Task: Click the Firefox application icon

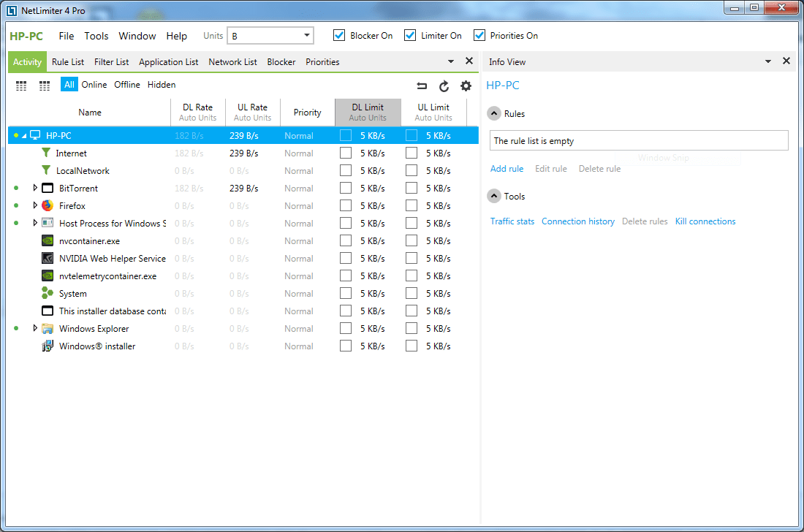Action: click(48, 205)
